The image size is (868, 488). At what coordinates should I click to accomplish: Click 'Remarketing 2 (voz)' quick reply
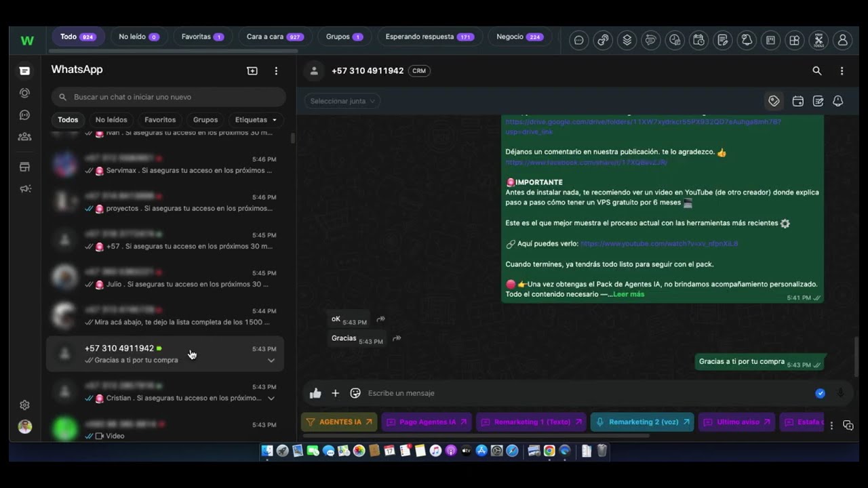coord(642,422)
